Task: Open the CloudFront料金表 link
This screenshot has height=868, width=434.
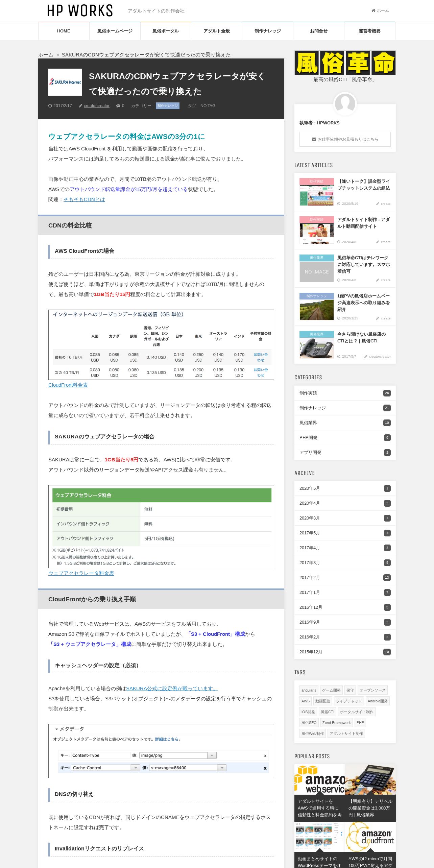Action: (68, 385)
